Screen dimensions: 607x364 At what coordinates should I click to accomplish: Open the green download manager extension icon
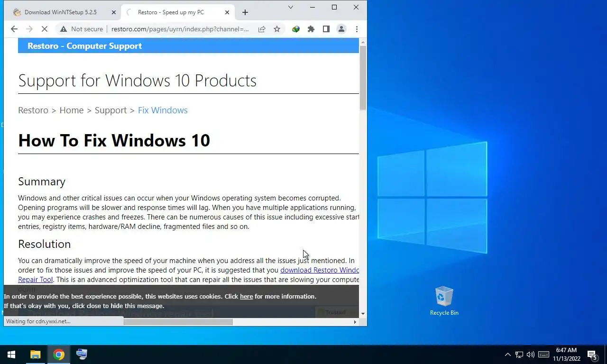pos(296,29)
